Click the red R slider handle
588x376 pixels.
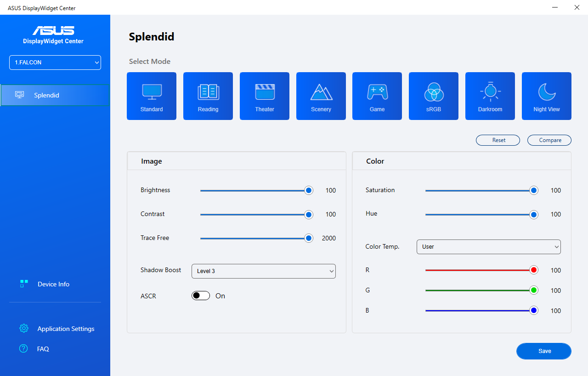click(x=534, y=270)
